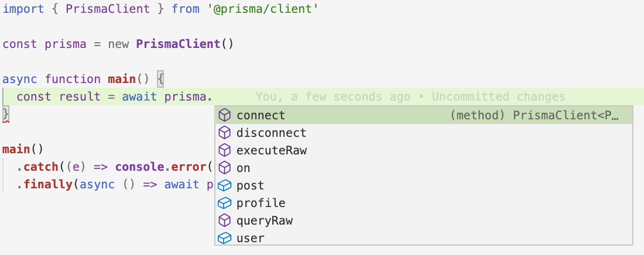This screenshot has height=255, width=644.
Task: Select the connect autocomplete suggestion
Action: click(424, 115)
